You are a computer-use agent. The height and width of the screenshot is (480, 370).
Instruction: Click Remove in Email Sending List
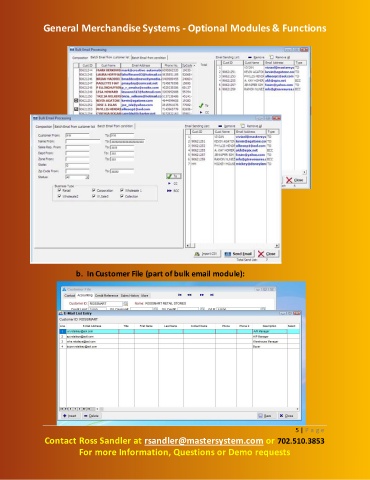227,126
